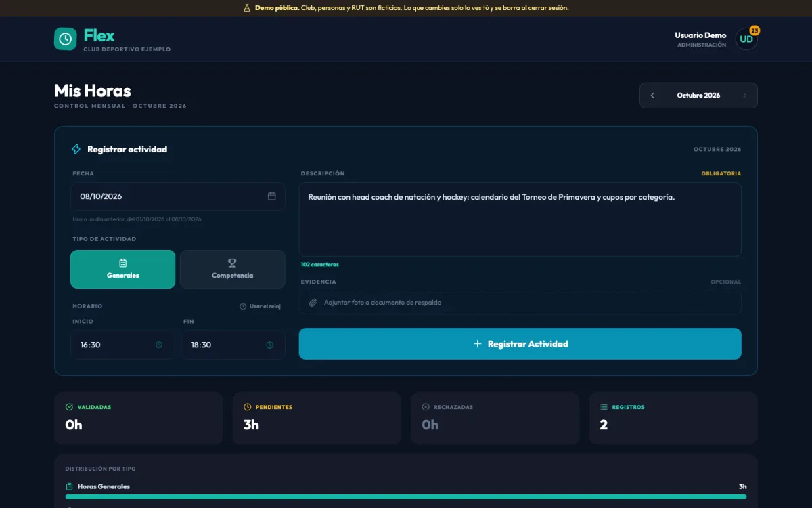Open the UD user avatar menu
The width and height of the screenshot is (812, 508).
746,39
